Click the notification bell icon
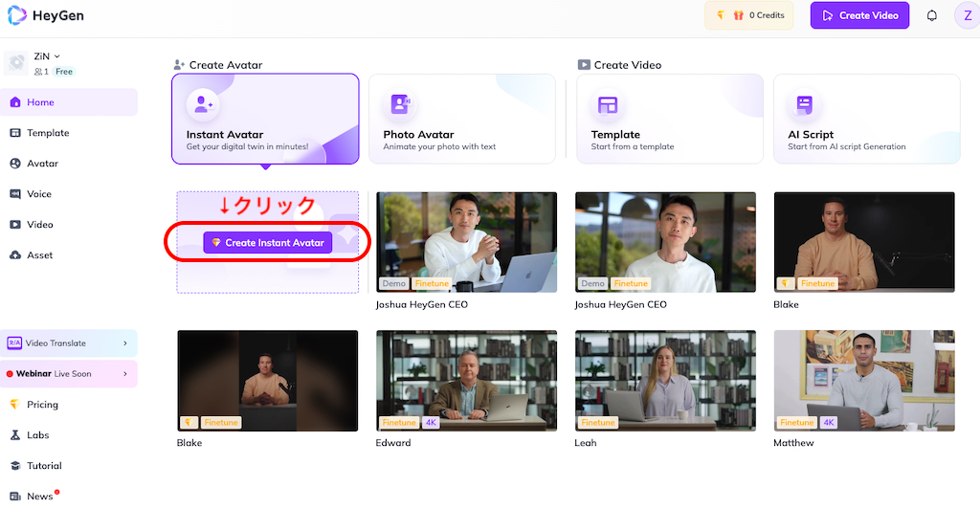Viewport: 980px width, 508px height. coord(931,15)
